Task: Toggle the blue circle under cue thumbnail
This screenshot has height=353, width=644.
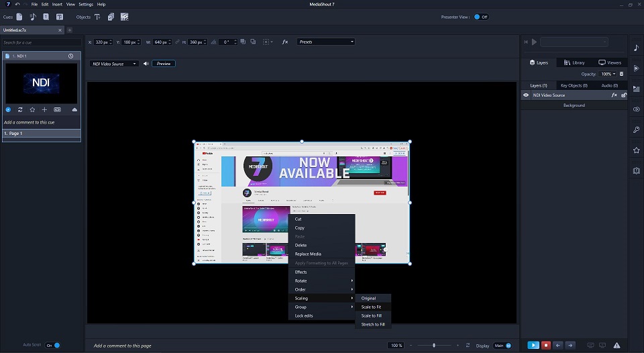Action: [8, 109]
